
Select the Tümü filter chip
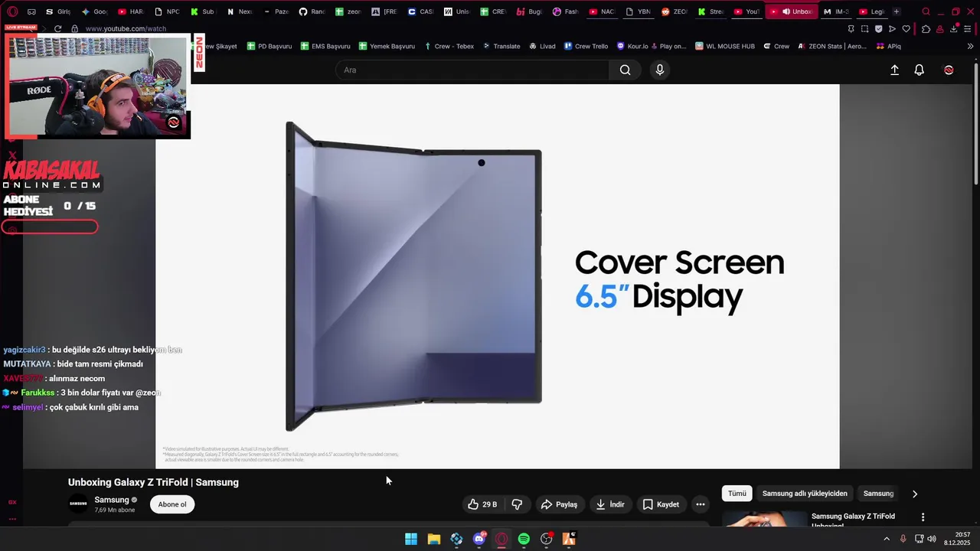pos(737,494)
